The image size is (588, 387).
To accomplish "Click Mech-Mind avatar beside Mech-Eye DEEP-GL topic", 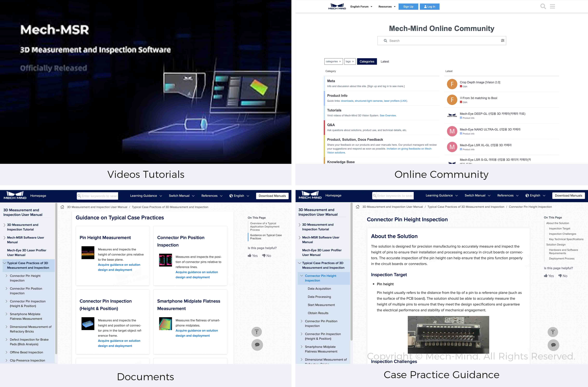I will [x=452, y=115].
